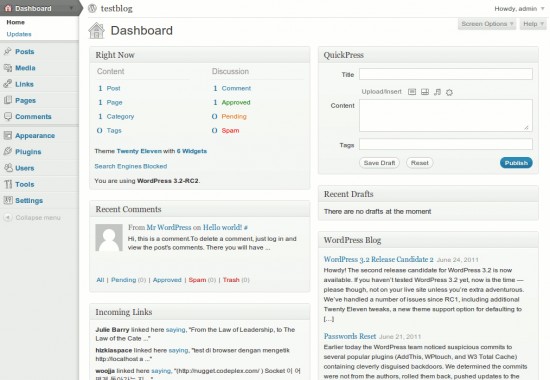The width and height of the screenshot is (550, 380).
Task: Open WordPress 3.2 Release Candidate 2 article
Action: click(x=378, y=259)
